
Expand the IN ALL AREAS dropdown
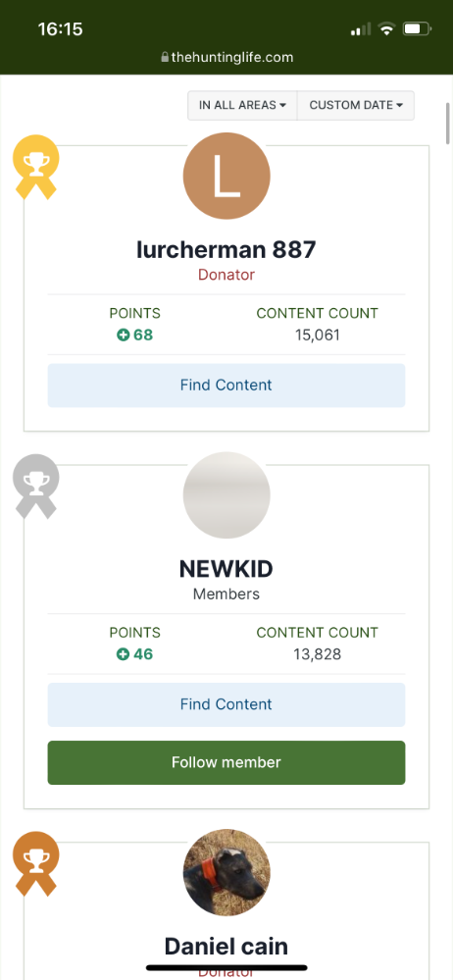point(242,105)
